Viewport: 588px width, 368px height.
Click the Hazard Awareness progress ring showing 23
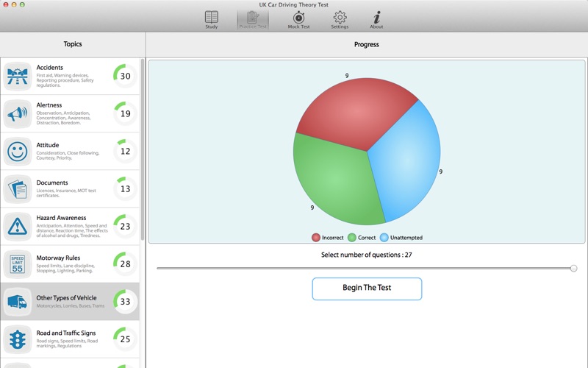point(125,226)
